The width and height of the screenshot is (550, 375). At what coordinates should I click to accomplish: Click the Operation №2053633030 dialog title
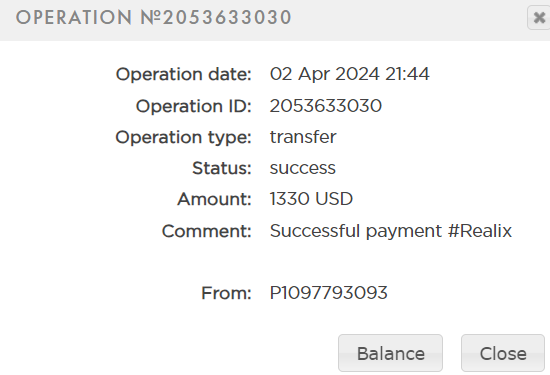[x=154, y=18]
